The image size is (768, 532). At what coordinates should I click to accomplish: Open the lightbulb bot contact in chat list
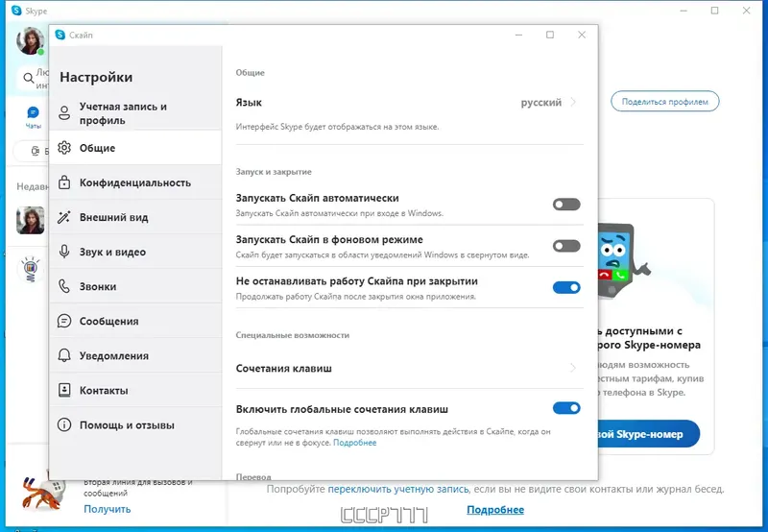pyautogui.click(x=31, y=269)
